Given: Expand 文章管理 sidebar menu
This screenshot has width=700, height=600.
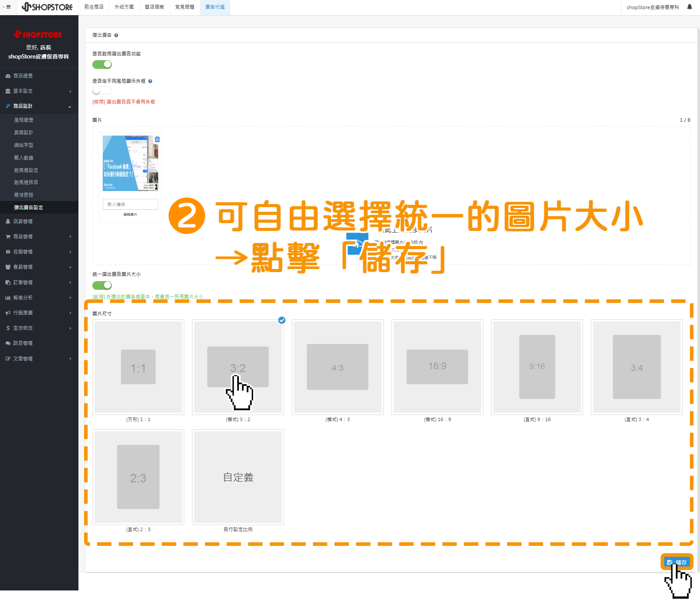Looking at the screenshot, I should (x=39, y=359).
